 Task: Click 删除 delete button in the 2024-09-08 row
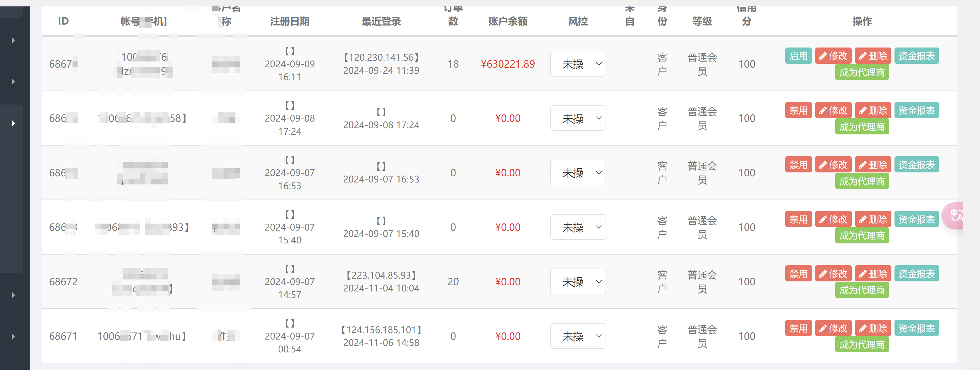click(873, 110)
